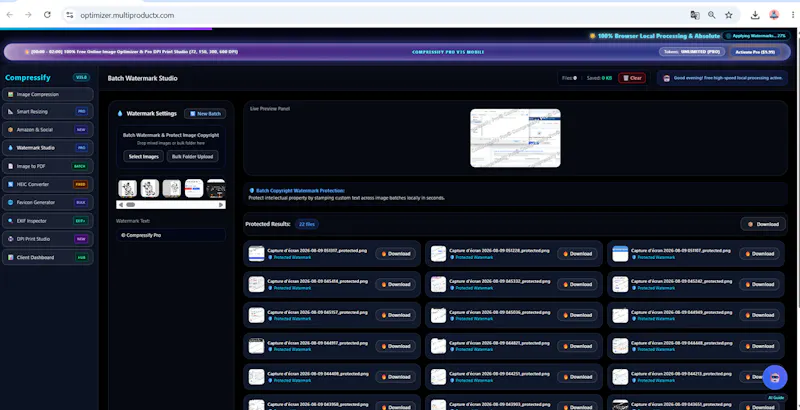Open the browser profile avatar
The width and height of the screenshot is (800, 410).
pos(774,15)
